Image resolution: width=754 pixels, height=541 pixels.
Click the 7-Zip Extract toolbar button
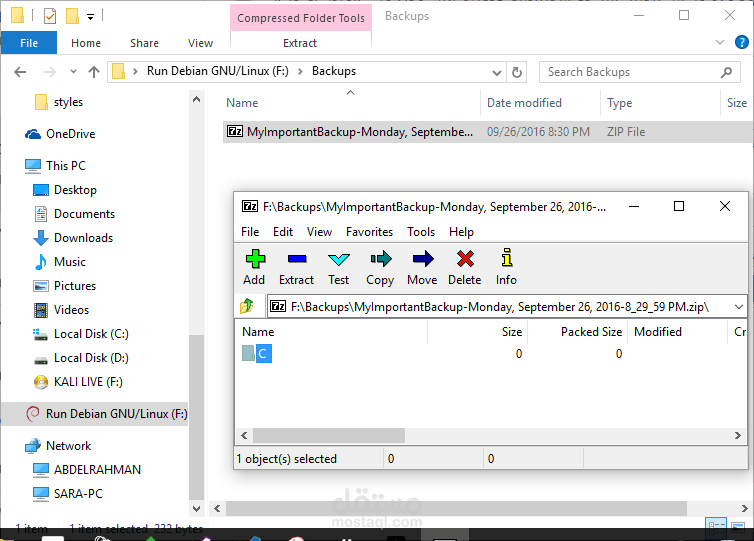296,267
